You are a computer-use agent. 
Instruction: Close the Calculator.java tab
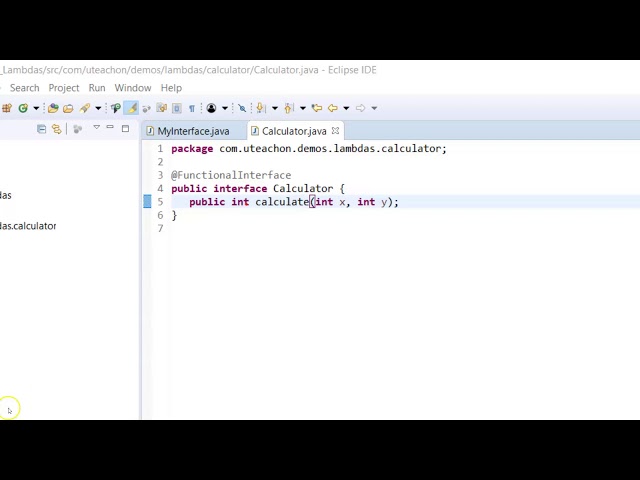coord(336,131)
